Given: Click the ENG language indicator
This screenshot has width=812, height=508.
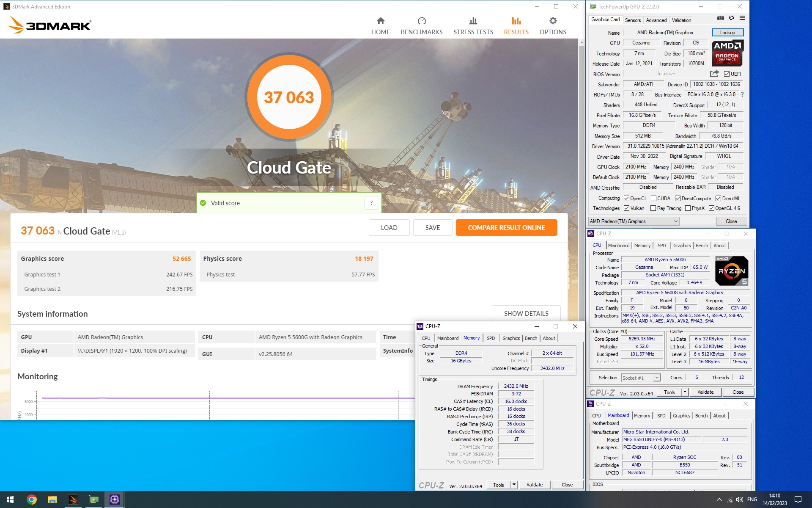Looking at the screenshot, I should click(752, 500).
